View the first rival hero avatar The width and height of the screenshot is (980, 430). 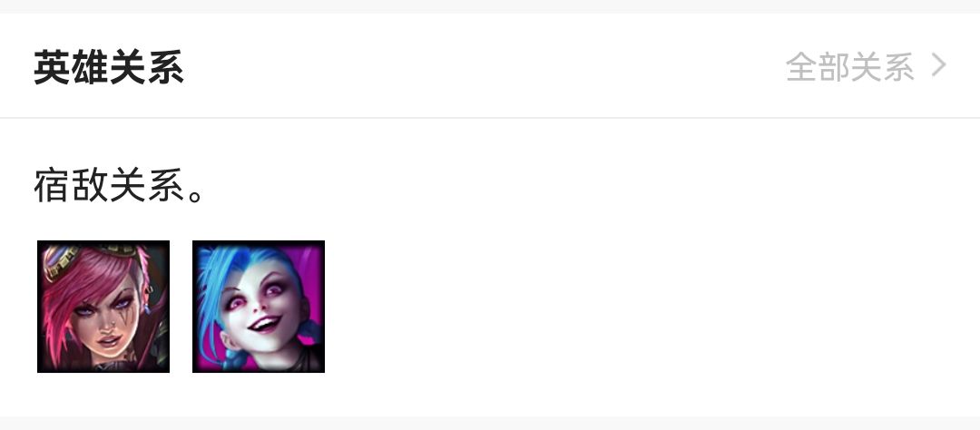(103, 307)
